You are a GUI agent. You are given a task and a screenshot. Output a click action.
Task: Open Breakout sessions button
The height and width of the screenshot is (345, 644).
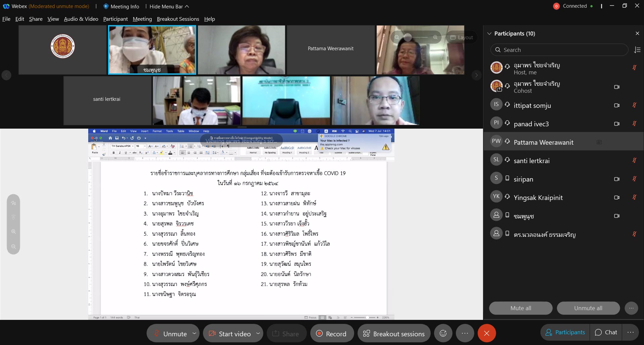tap(394, 334)
